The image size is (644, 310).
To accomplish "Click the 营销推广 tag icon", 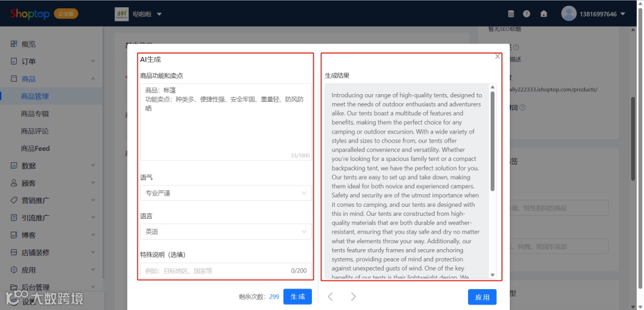I will tap(14, 200).
